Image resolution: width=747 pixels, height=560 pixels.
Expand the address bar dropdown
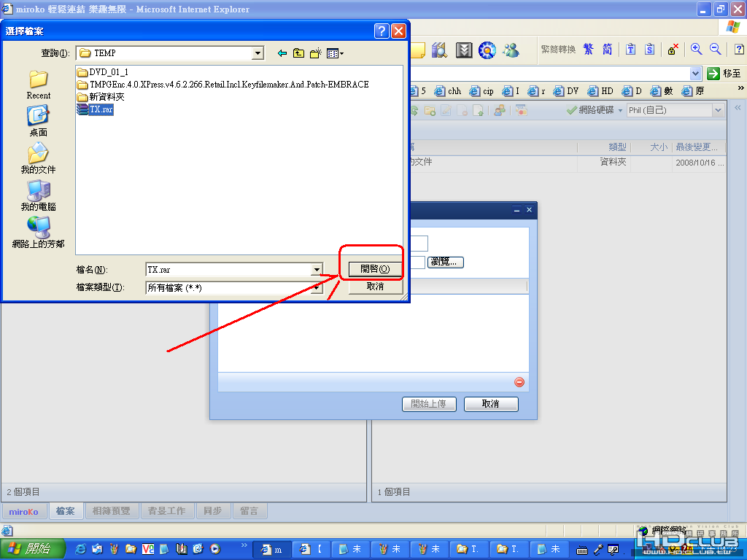695,74
